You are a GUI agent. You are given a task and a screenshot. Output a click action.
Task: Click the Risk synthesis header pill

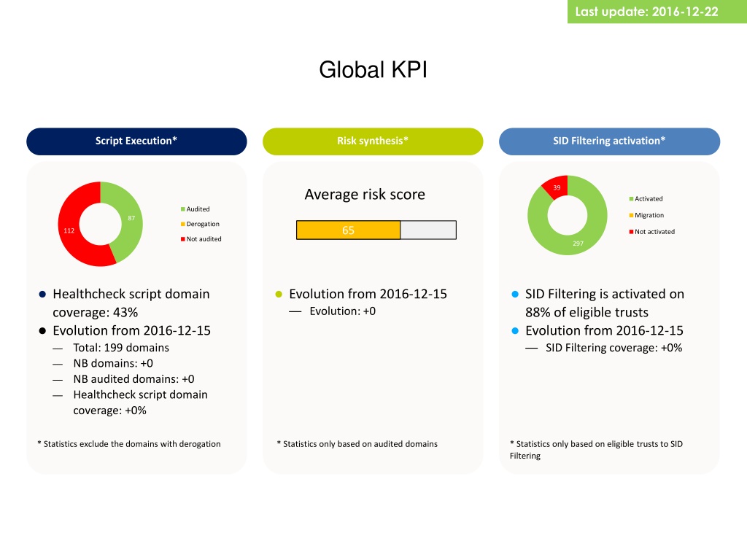pos(373,141)
